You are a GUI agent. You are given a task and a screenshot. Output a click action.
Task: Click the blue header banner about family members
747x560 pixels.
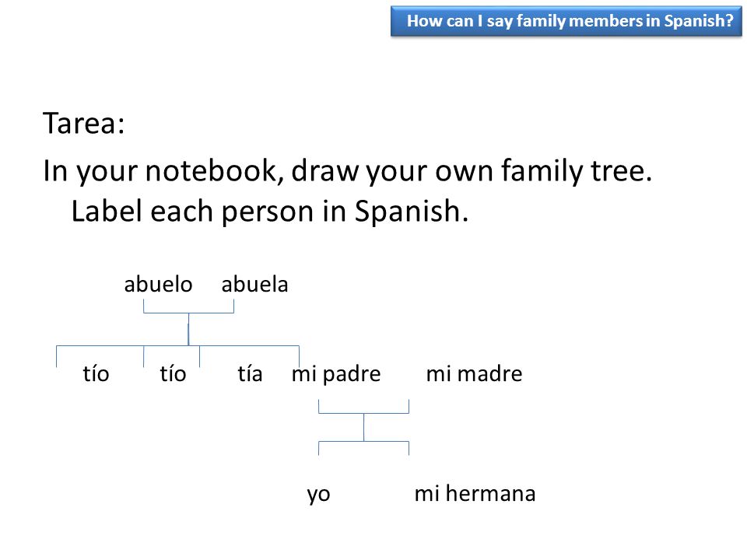click(566, 22)
